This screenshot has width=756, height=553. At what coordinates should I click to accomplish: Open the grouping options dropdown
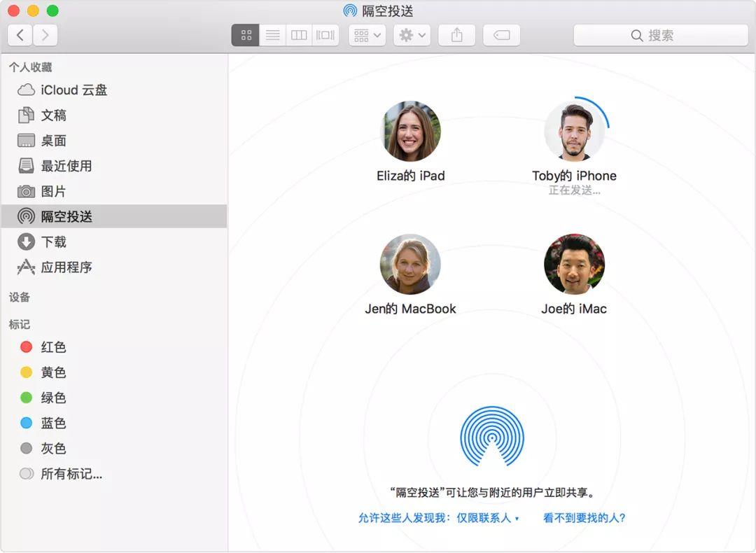(x=366, y=35)
